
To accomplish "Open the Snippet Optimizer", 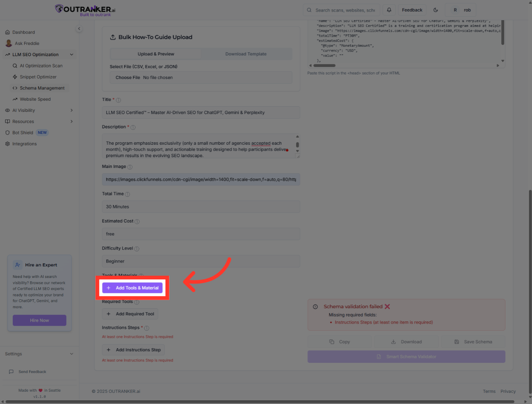I will coord(38,77).
